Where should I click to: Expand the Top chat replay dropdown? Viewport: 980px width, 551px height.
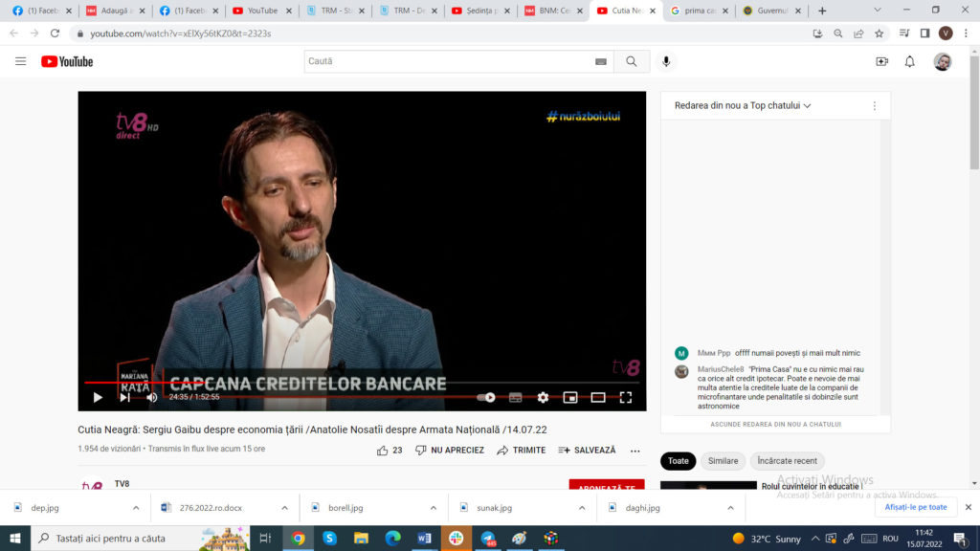[x=743, y=105]
